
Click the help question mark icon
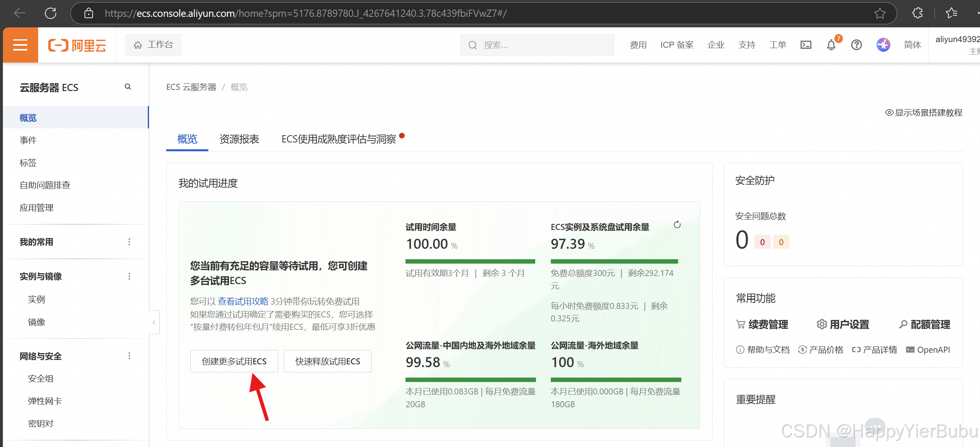pyautogui.click(x=856, y=45)
